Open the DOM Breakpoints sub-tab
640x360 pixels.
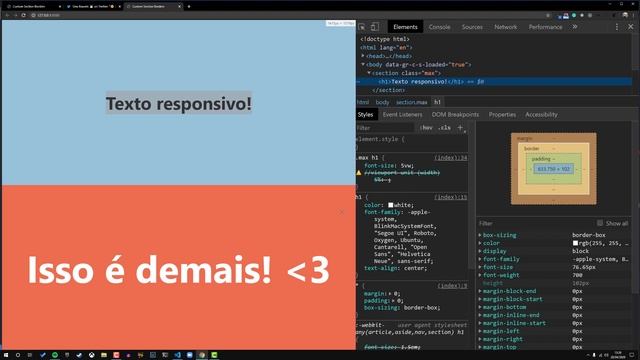pyautogui.click(x=456, y=115)
